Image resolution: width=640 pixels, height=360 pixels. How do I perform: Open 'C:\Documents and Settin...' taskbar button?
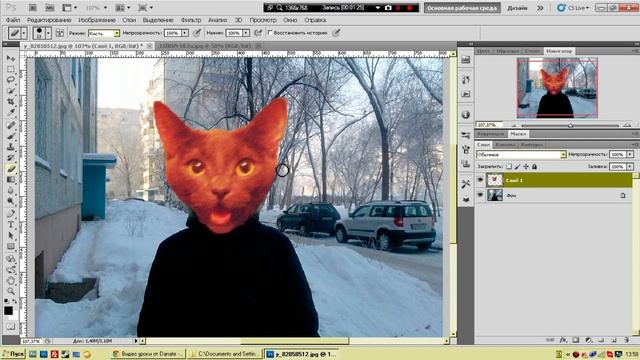(x=225, y=354)
